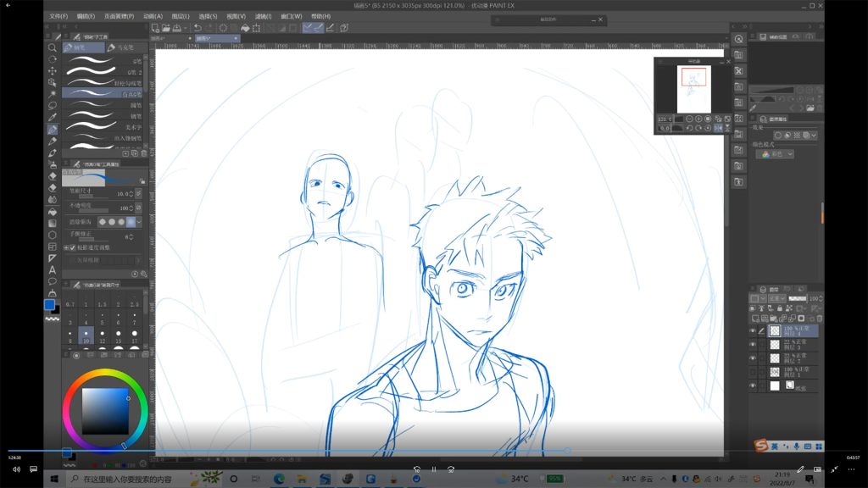868x488 pixels.
Task: Select the move layer tool
Action: 53,70
